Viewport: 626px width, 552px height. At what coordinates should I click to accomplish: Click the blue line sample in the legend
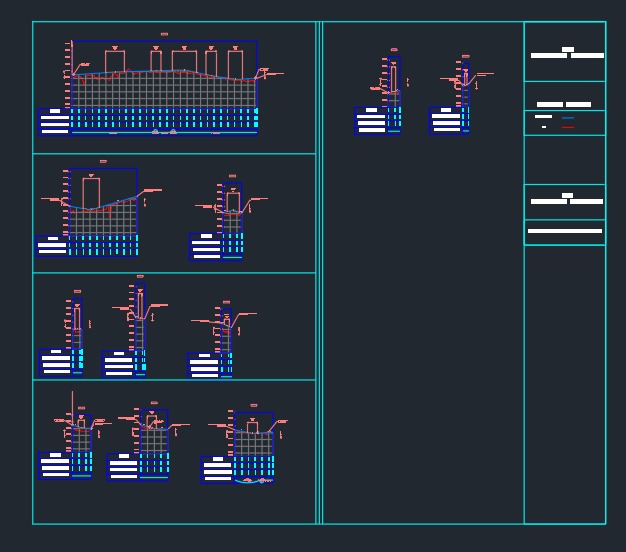pos(568,118)
